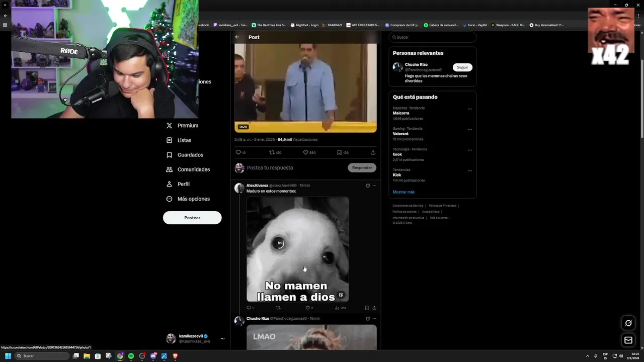The width and height of the screenshot is (644, 362).
Task: Click the Grok icon on Chucho Rizo's reply
Action: 367,319
